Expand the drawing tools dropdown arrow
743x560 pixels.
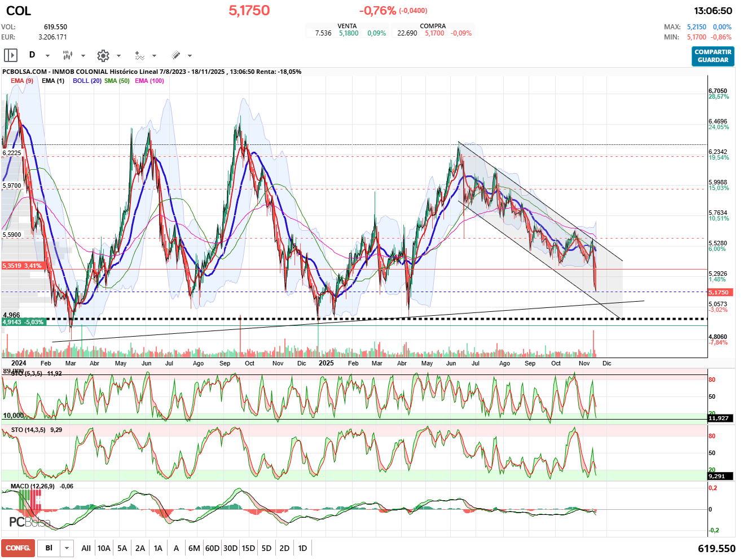tap(190, 56)
